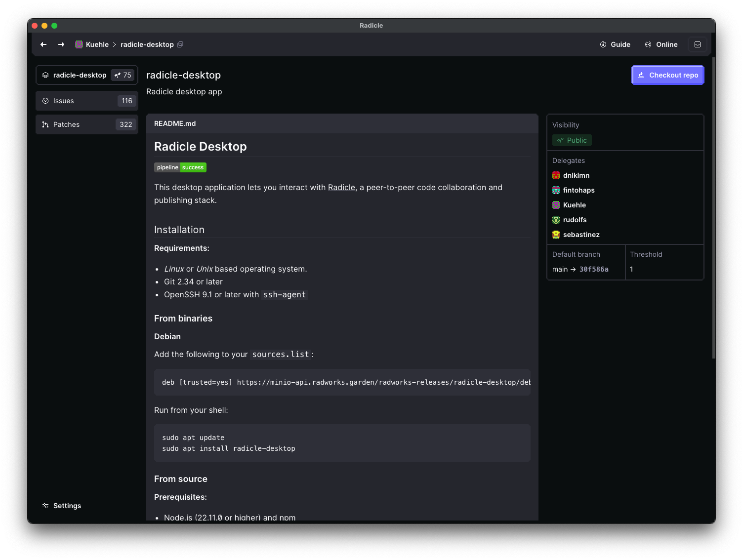Click the Public visibility icon
This screenshot has height=560, width=743.
coord(560,140)
